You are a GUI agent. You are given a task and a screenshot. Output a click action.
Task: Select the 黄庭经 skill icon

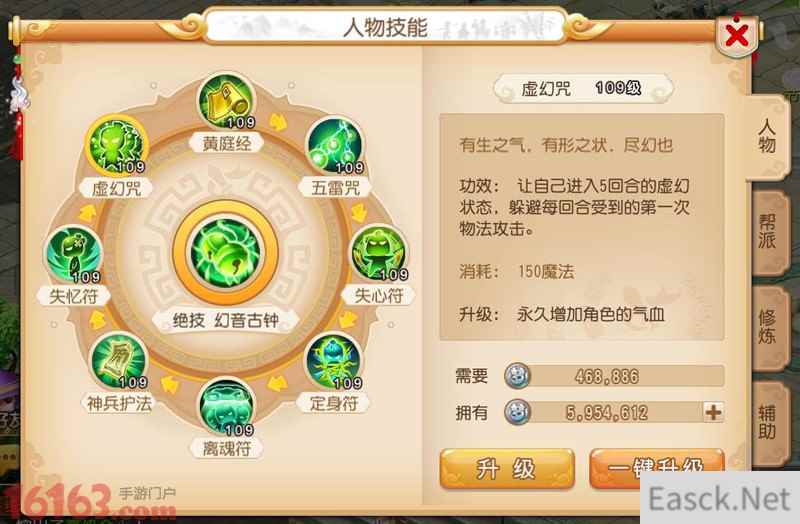tap(226, 101)
